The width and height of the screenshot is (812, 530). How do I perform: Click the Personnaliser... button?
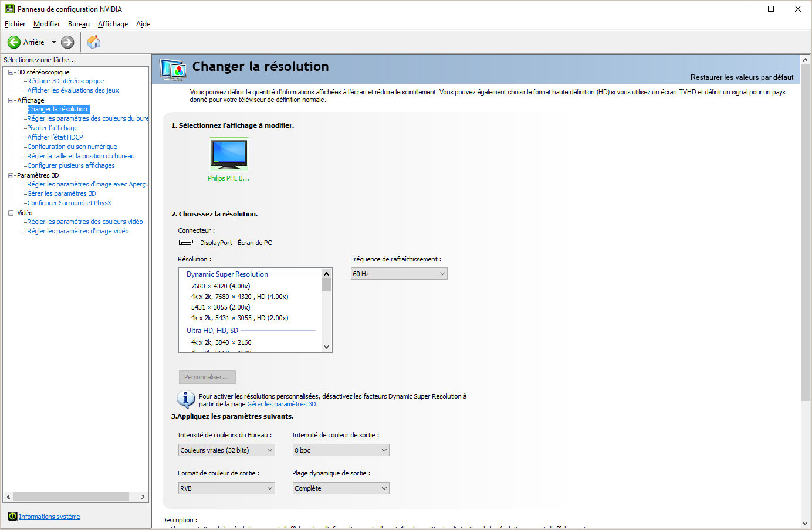[x=207, y=377]
